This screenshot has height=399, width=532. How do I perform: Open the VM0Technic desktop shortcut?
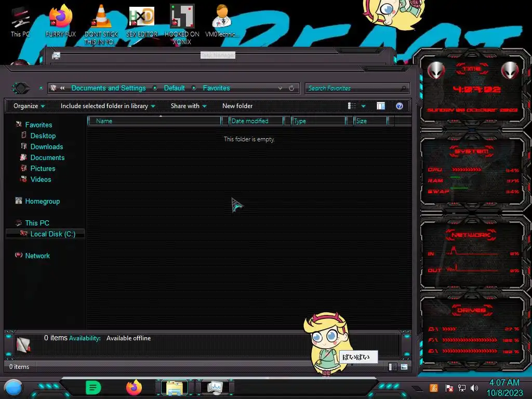(222, 21)
